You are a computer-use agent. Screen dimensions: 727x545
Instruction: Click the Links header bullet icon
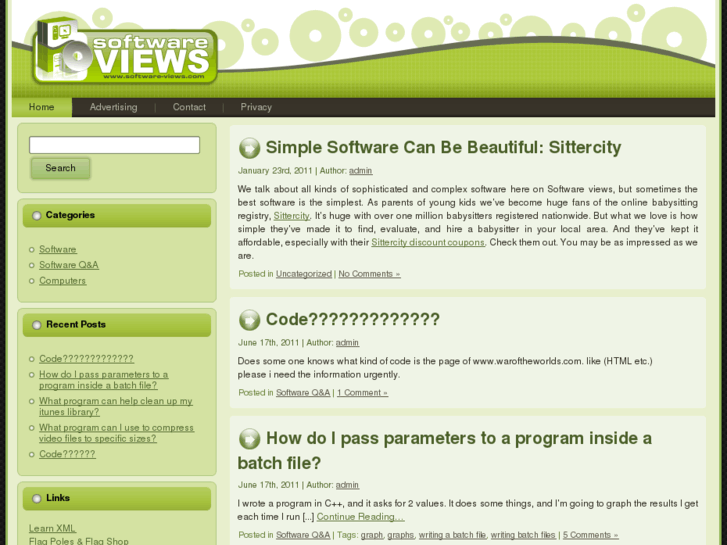(x=37, y=499)
